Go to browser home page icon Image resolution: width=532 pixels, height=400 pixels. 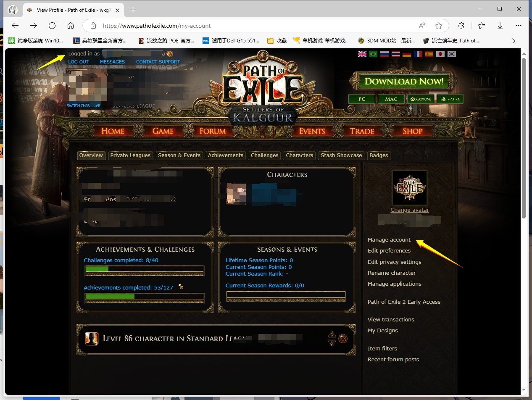[71, 26]
